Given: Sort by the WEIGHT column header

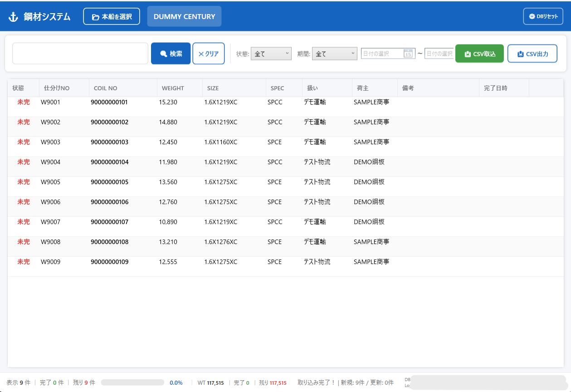Looking at the screenshot, I should [180, 88].
